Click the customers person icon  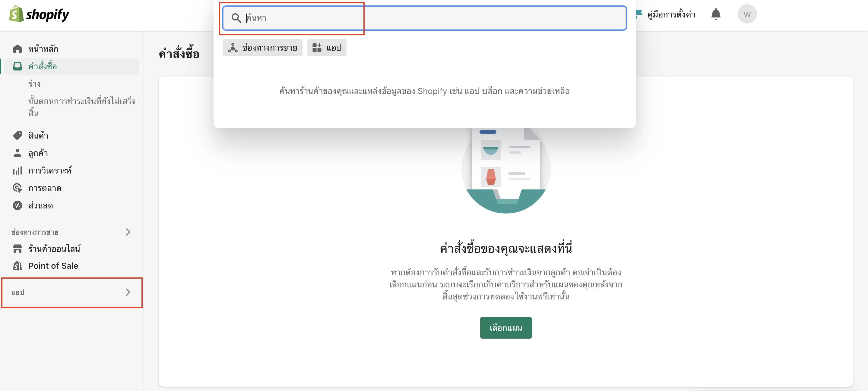[17, 153]
